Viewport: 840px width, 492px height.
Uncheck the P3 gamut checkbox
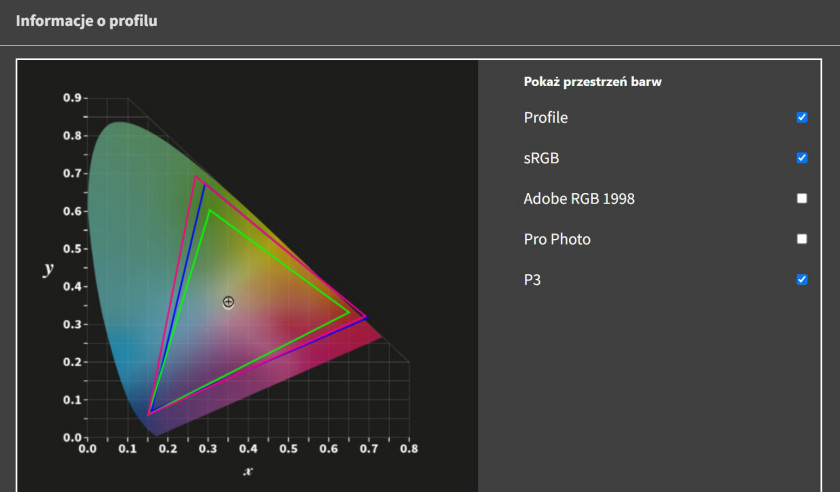801,279
